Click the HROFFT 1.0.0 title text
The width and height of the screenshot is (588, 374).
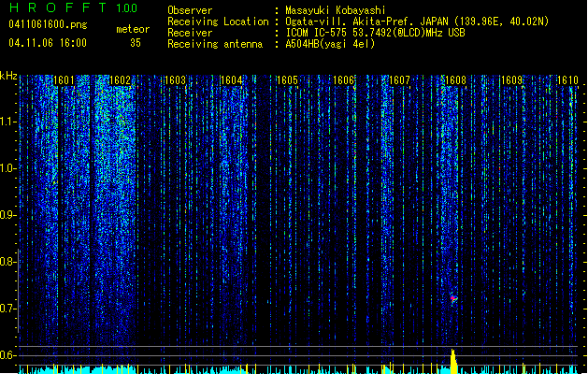73,7
